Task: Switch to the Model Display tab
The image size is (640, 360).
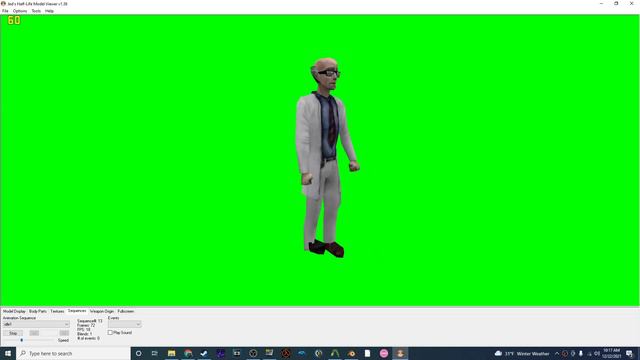Action: click(14, 311)
